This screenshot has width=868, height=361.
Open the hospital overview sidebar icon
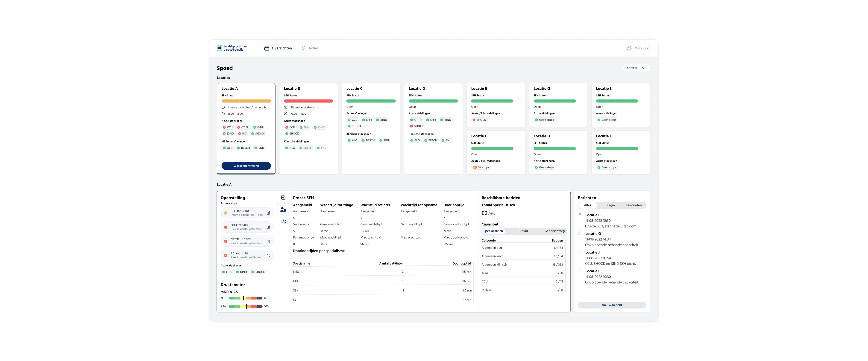tap(283, 197)
